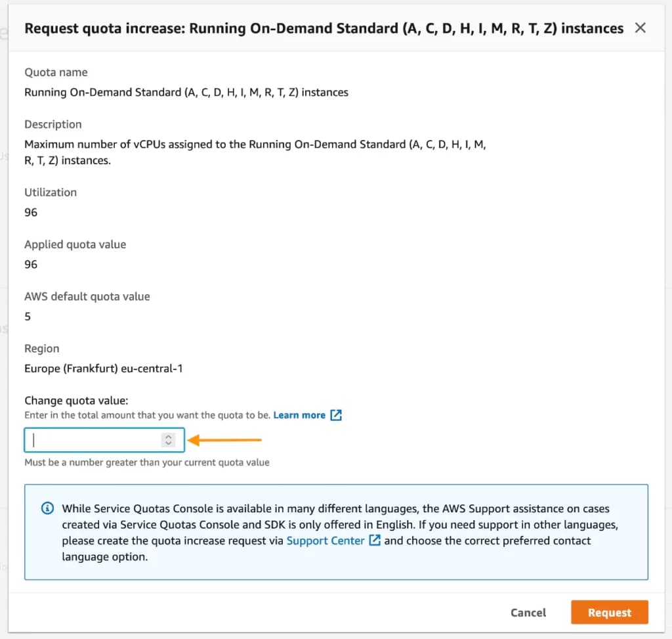
Task: Click the orange arrow pointing at the input
Action: click(x=223, y=439)
